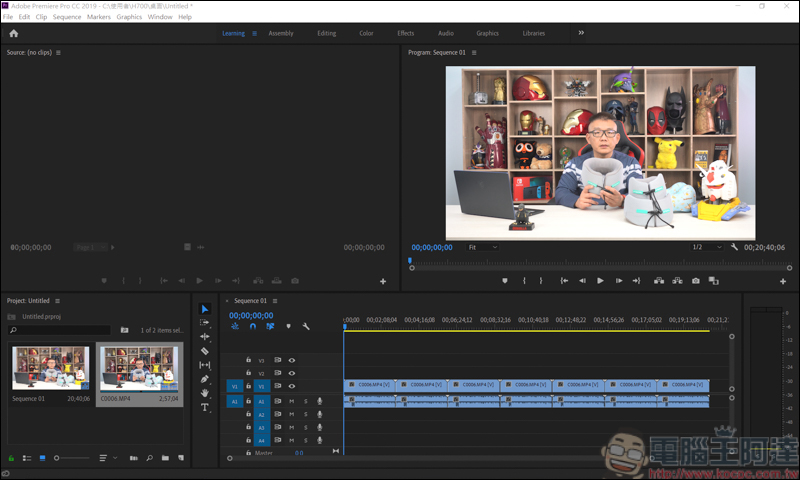Select the Sequence 01 thumbnail in Project panel
Screen dimensions: 800x480
[x=50, y=368]
